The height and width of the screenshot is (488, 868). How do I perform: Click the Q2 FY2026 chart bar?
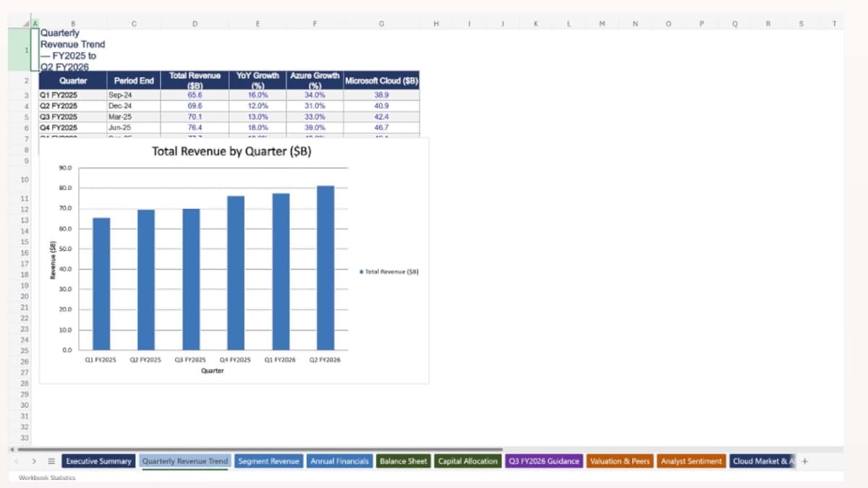(x=325, y=267)
